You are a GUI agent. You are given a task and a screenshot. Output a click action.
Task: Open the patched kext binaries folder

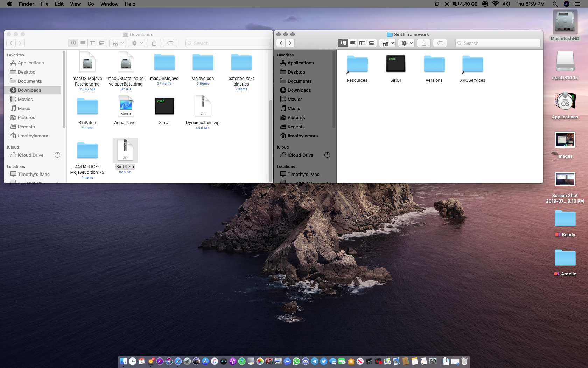point(241,62)
